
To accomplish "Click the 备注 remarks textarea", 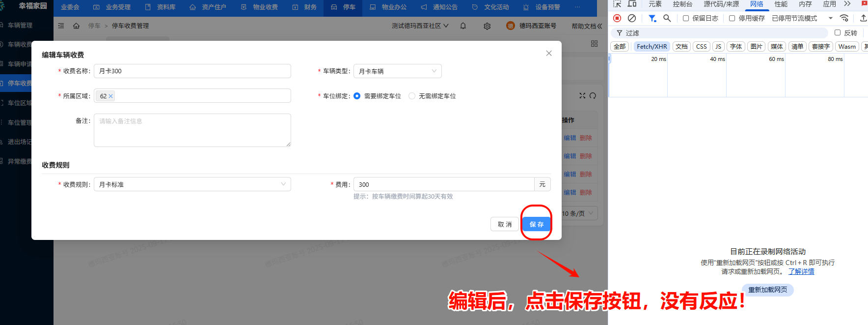I will (x=192, y=130).
